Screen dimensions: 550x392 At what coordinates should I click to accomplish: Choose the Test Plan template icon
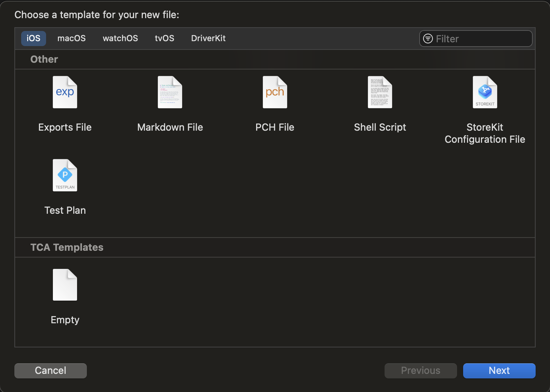click(x=65, y=175)
